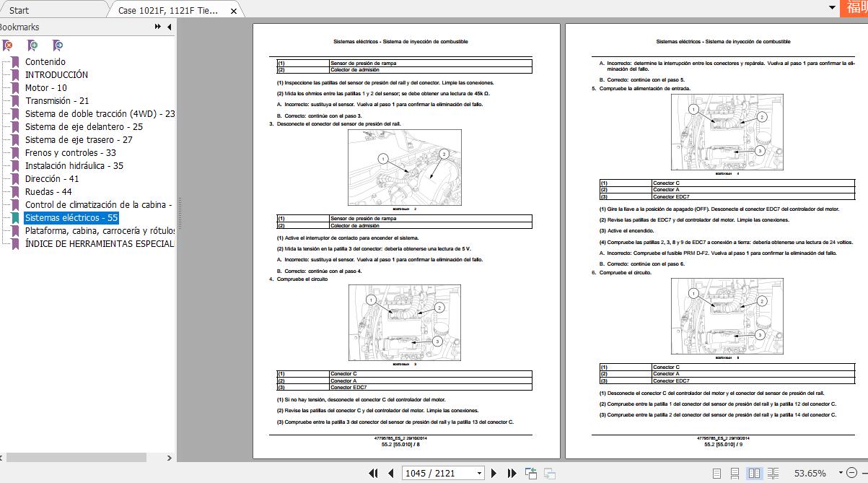This screenshot has width=868, height=483.
Task: Close the Case 1021F document tab
Action: coord(233,11)
